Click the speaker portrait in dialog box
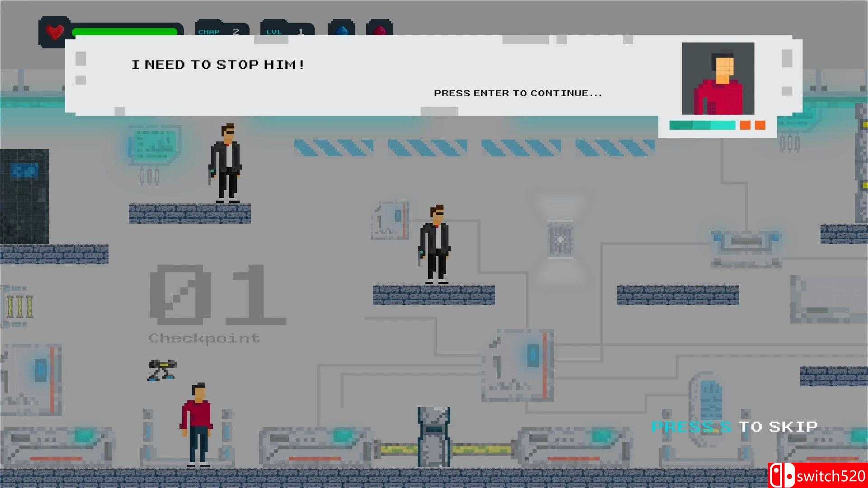 718,79
